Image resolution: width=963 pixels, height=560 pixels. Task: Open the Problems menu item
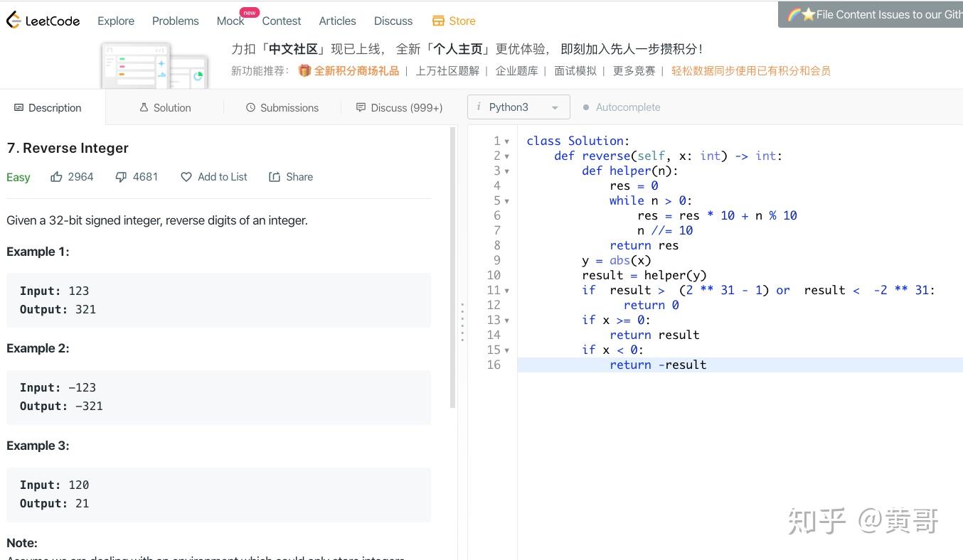pos(175,21)
